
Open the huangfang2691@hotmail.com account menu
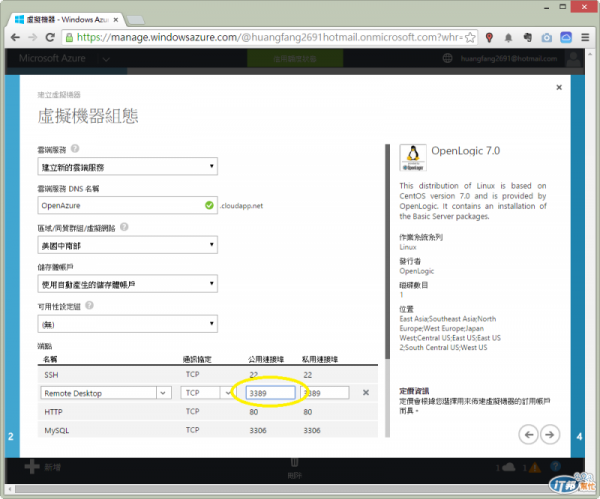point(509,59)
